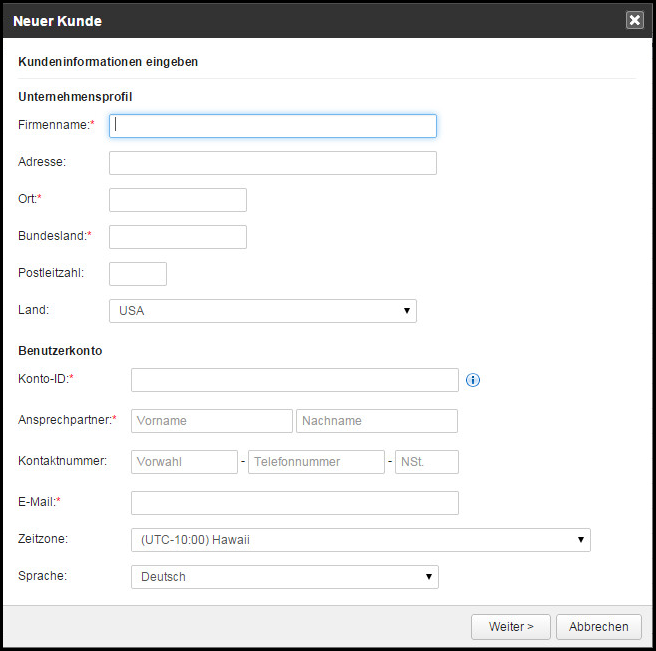Select the Vorname field

click(211, 421)
